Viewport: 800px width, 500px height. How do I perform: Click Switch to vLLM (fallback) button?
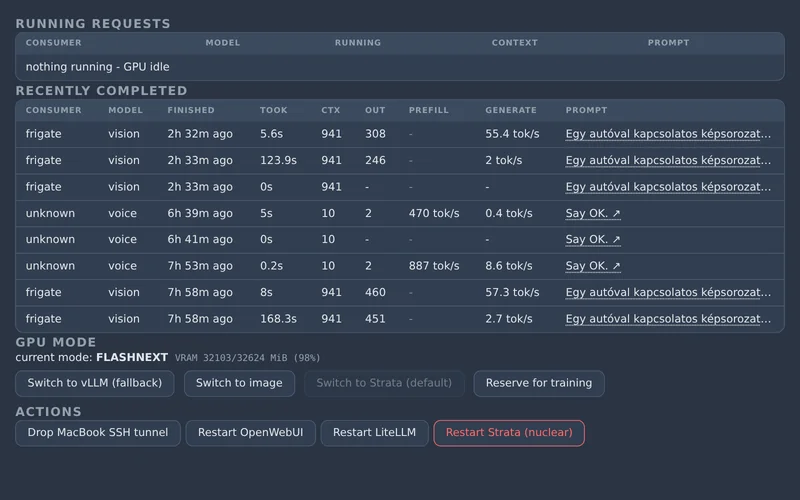click(x=94, y=383)
